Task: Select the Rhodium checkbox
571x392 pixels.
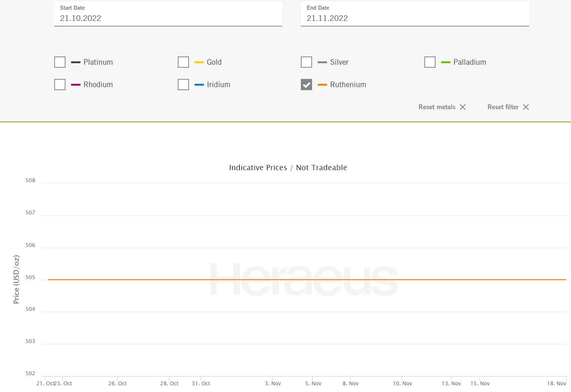Action: coord(60,85)
